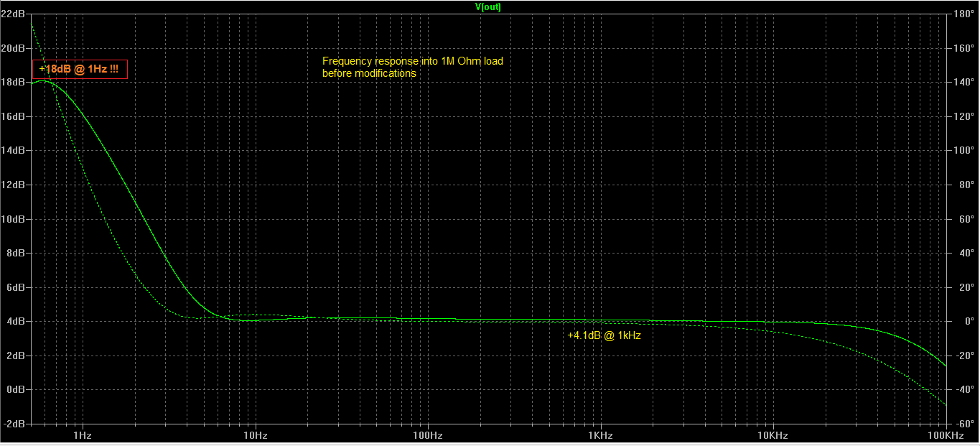Viewport: 980px width, 446px height.
Task: Click the 4dB magnitude axis label
Action: click(15, 321)
